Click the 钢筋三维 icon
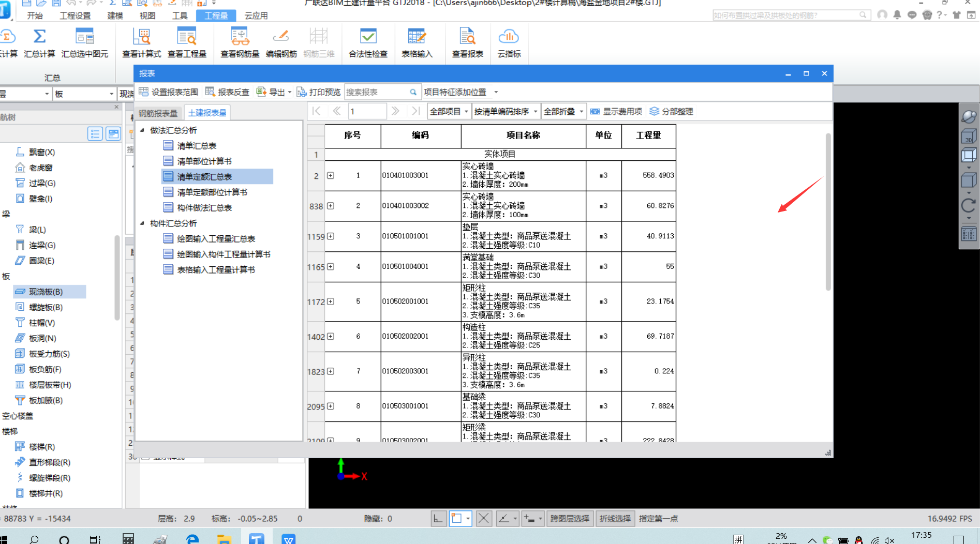The width and height of the screenshot is (980, 544). coord(319,36)
